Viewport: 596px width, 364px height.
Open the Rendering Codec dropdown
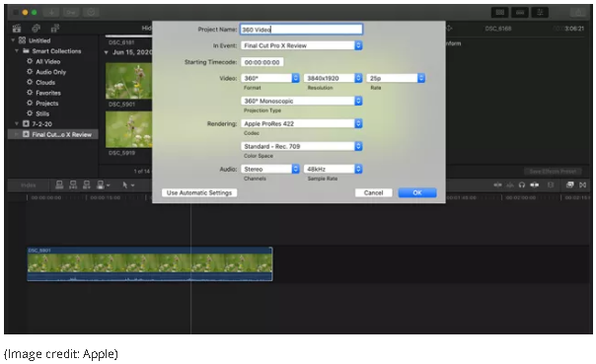pos(301,123)
